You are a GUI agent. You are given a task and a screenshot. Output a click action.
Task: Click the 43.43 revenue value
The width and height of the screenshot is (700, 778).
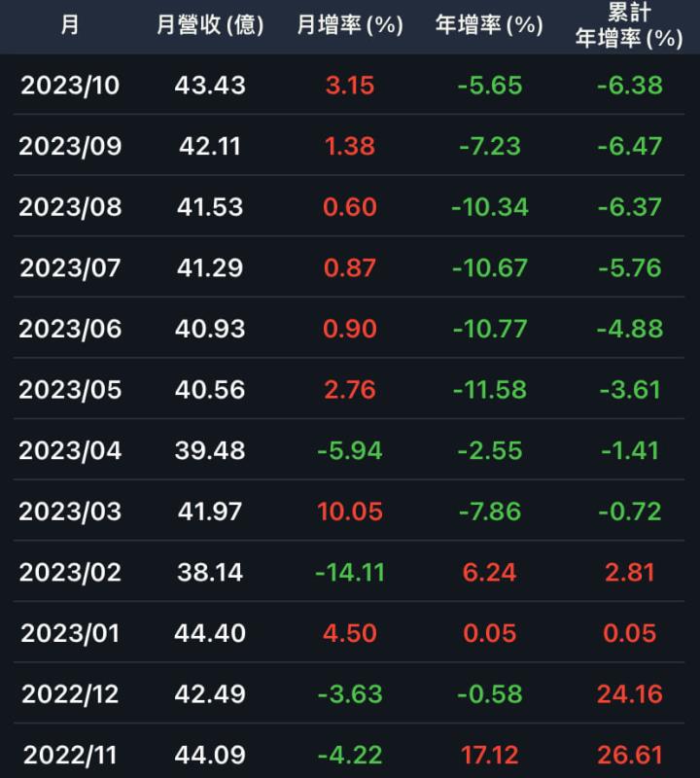pos(210,86)
